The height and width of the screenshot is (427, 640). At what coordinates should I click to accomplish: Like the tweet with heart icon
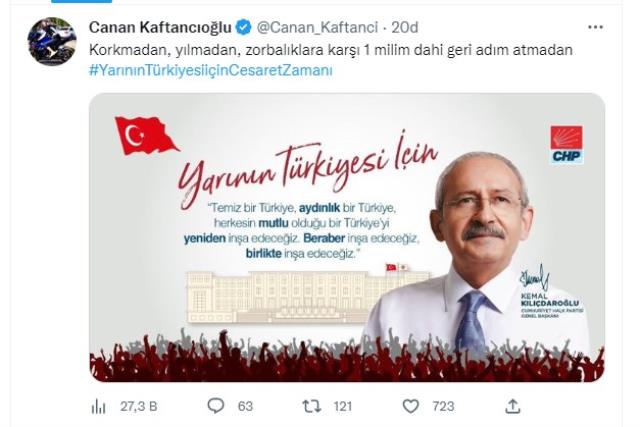(x=411, y=406)
